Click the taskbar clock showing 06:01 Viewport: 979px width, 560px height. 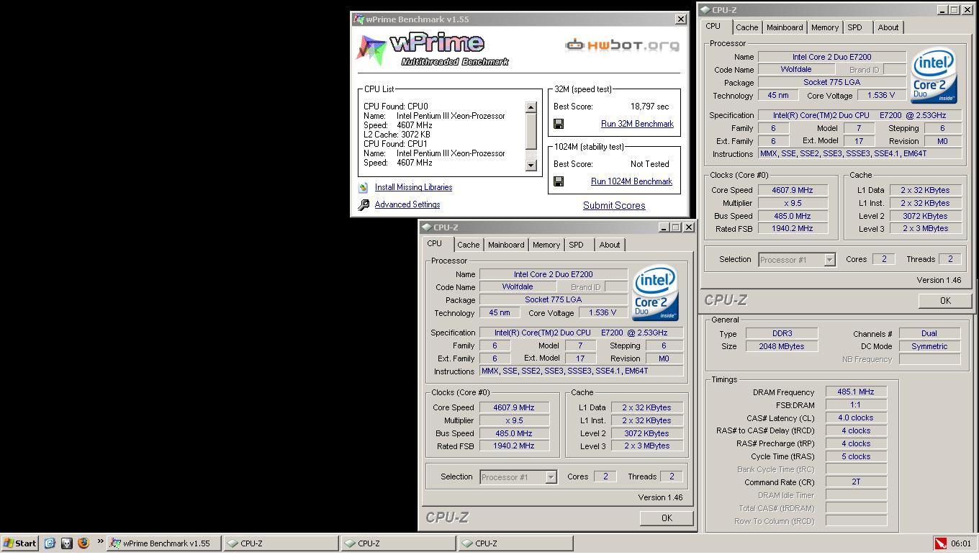(961, 544)
